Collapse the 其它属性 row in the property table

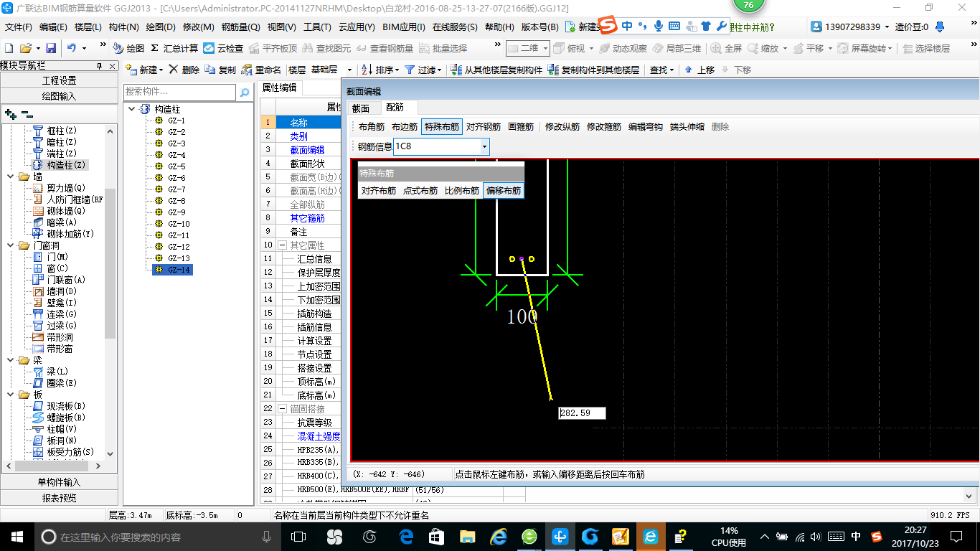283,245
